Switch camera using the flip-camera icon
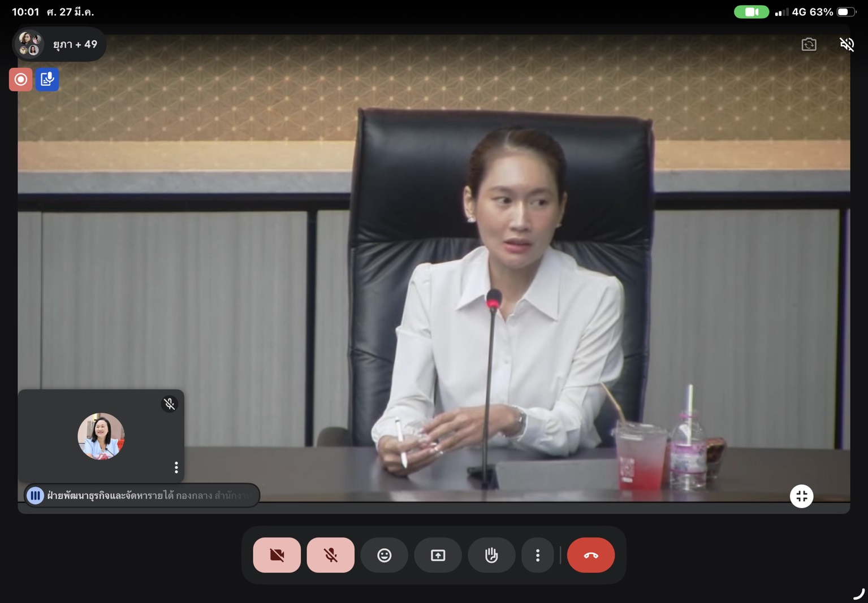868x603 pixels. tap(809, 44)
